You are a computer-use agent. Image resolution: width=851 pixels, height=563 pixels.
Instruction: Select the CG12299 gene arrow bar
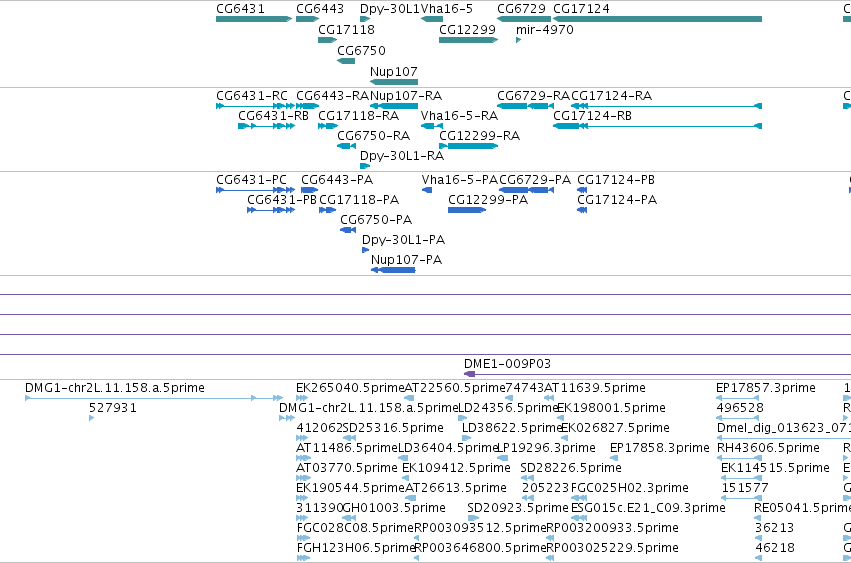468,40
